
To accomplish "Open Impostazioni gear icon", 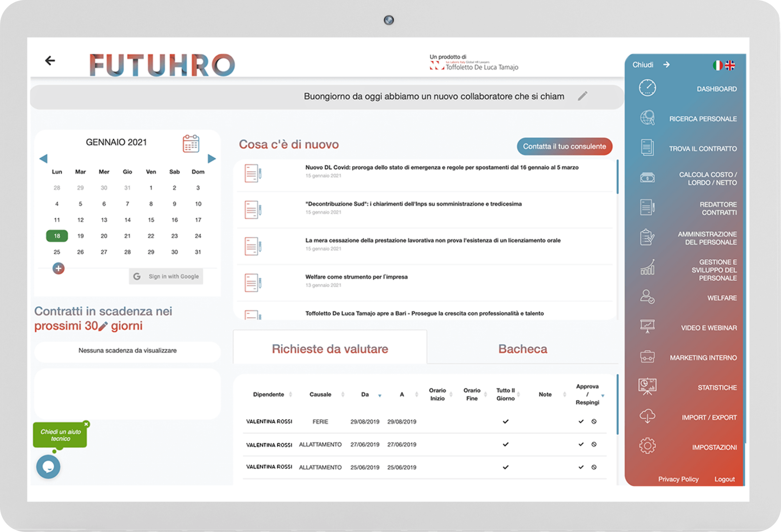I will pyautogui.click(x=647, y=446).
